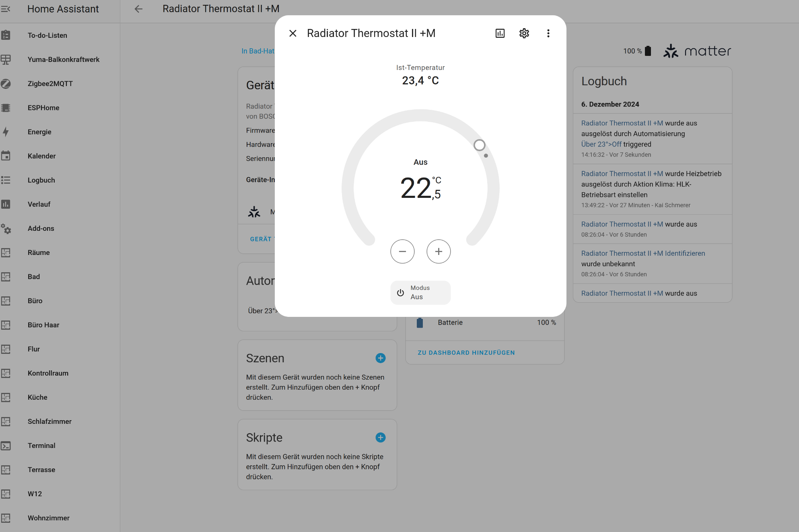
Task: Open three-dot overflow menu in dialog
Action: pyautogui.click(x=548, y=33)
